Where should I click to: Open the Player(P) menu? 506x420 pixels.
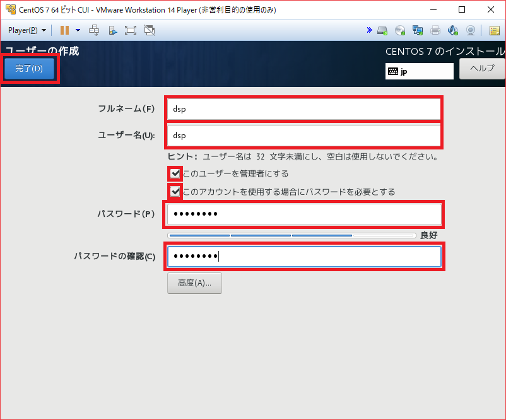click(x=26, y=30)
